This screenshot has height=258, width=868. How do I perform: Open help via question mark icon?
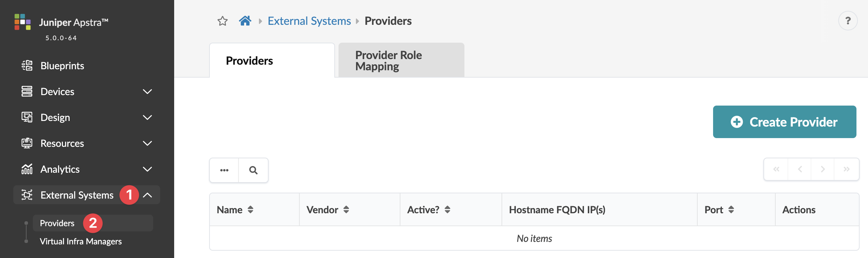click(848, 21)
